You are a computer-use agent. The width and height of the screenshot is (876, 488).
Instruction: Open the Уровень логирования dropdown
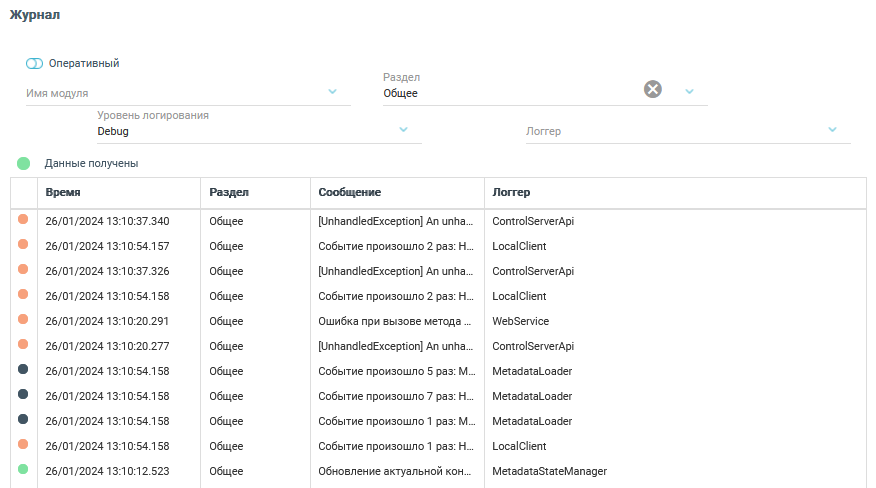404,130
